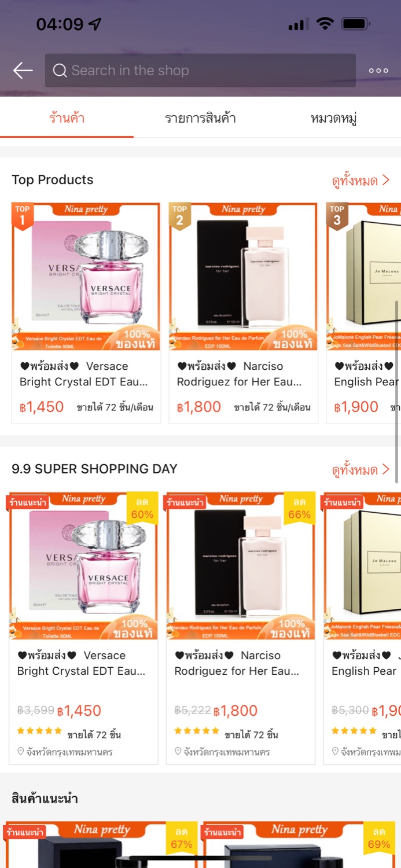Tap the TOP 1 ranking badge

23,216
